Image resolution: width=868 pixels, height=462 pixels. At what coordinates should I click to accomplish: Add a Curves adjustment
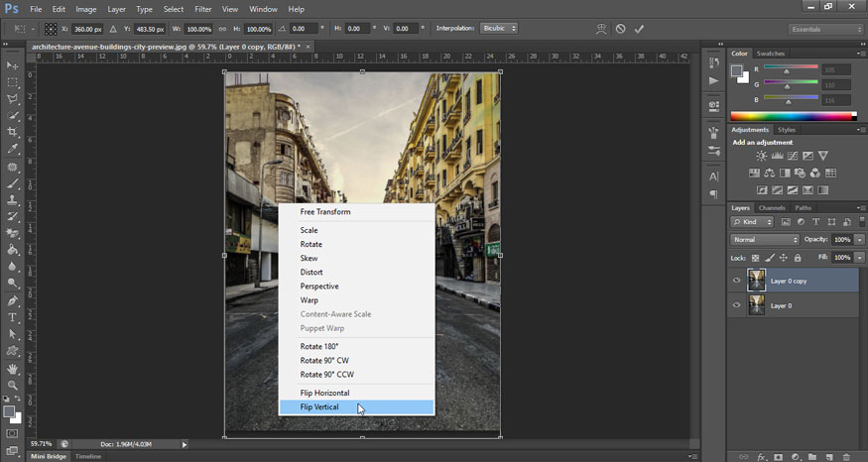793,156
